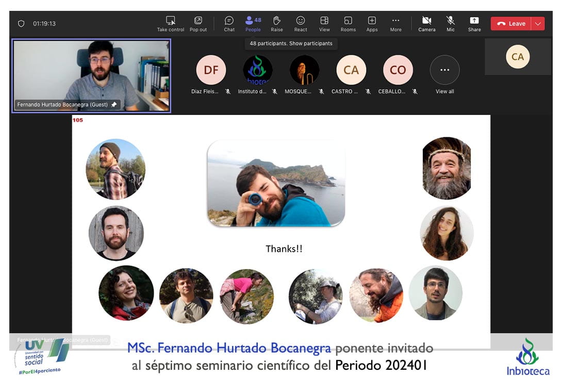Unpin Fernando Hurtado Bocanegra's video

114,105
